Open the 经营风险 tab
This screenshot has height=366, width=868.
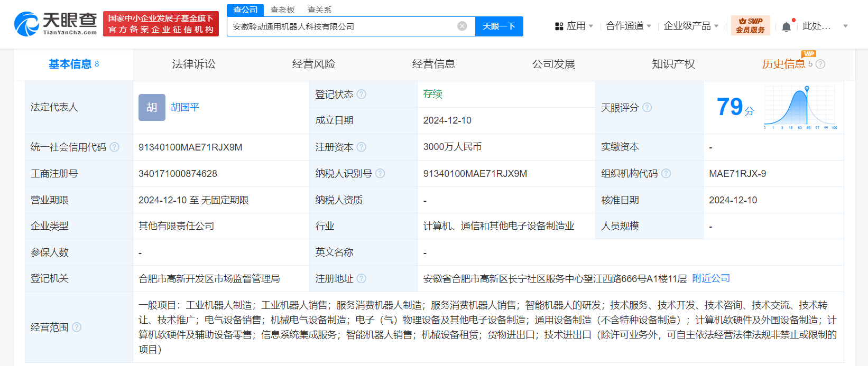coord(313,64)
